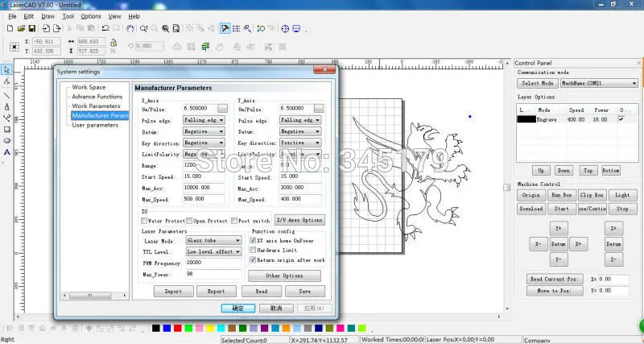Click the Z/U Axes Options button

pos(299,220)
